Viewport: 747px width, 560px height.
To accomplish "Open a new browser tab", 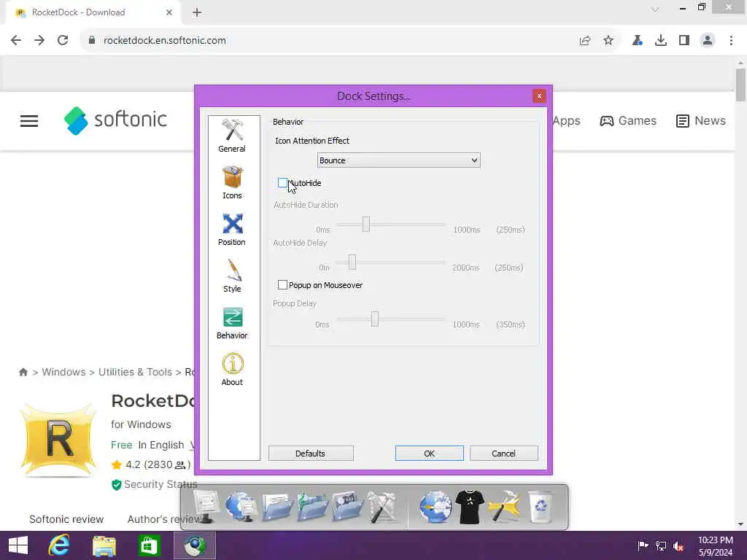I will pos(197,12).
